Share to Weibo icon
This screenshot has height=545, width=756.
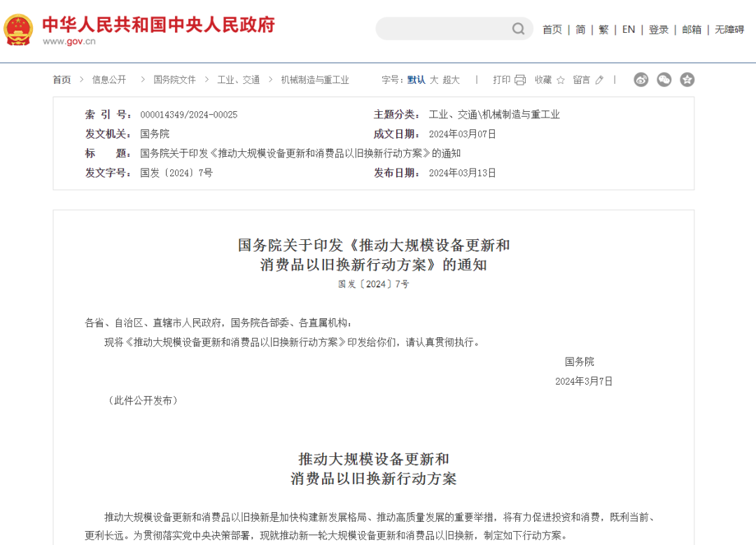(x=641, y=80)
